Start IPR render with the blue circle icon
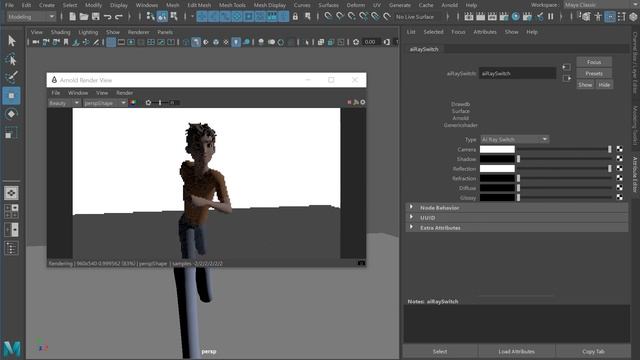The width and height of the screenshot is (640, 360). click(x=516, y=17)
